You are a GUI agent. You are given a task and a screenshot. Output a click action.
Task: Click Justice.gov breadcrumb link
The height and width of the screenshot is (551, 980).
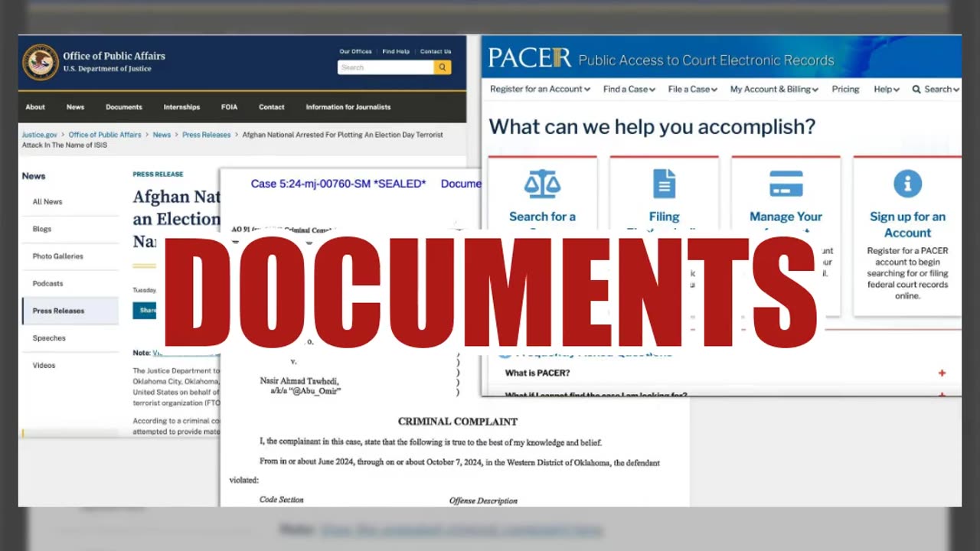point(39,135)
